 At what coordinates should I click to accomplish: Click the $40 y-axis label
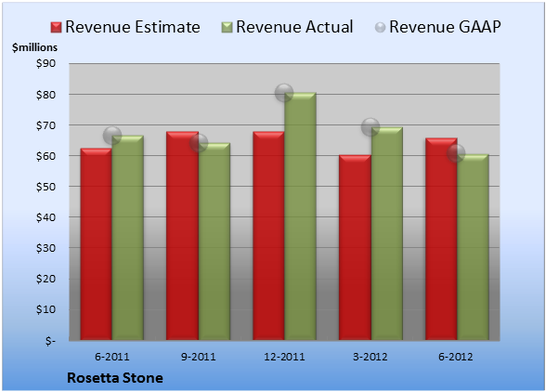coord(45,217)
